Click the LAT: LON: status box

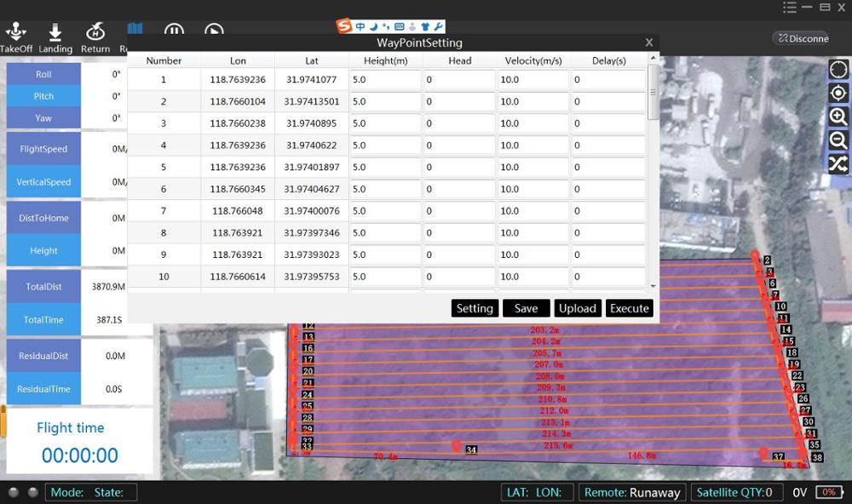tap(536, 493)
